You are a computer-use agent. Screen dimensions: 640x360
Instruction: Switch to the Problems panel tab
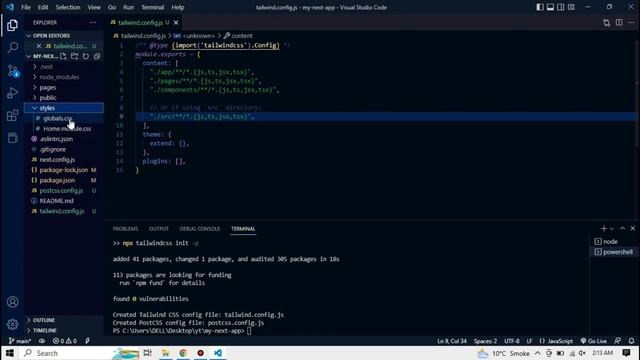pyautogui.click(x=125, y=229)
